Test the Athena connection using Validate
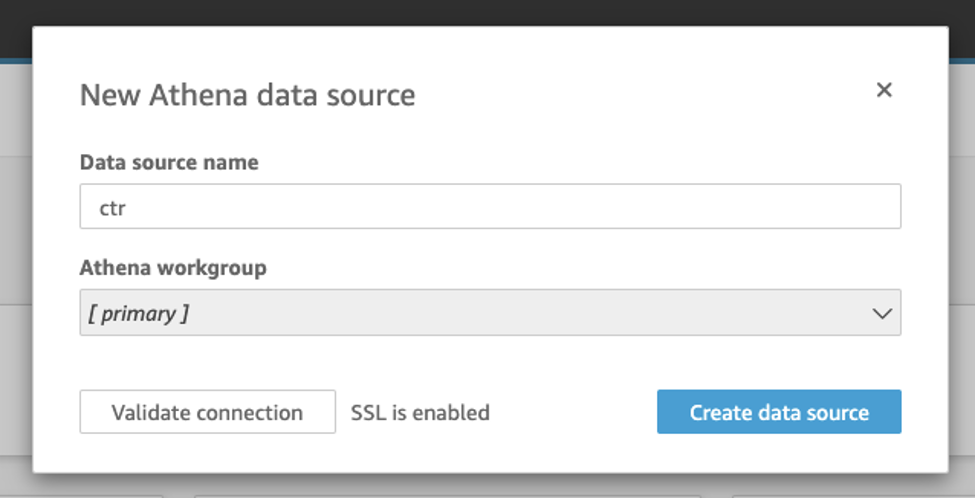 click(x=207, y=412)
